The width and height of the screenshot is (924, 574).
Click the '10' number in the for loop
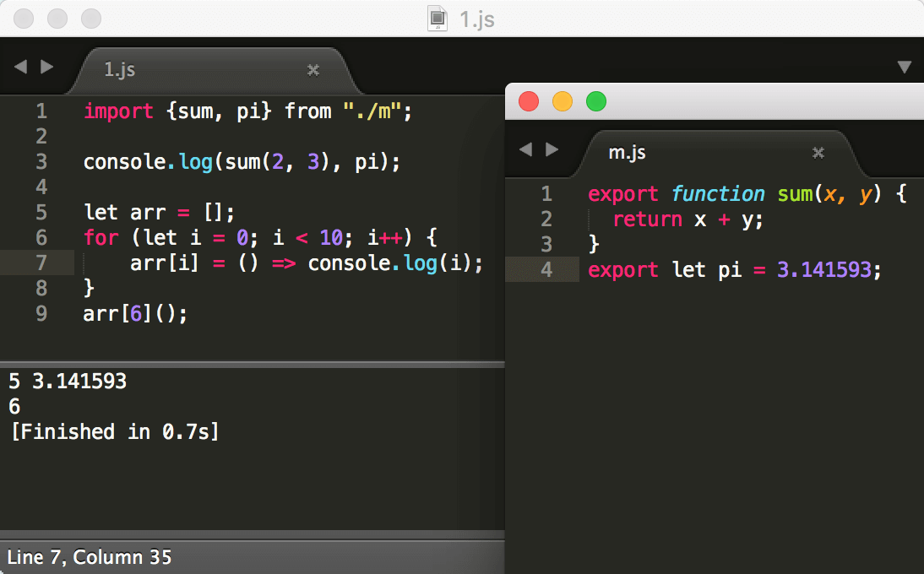331,238
